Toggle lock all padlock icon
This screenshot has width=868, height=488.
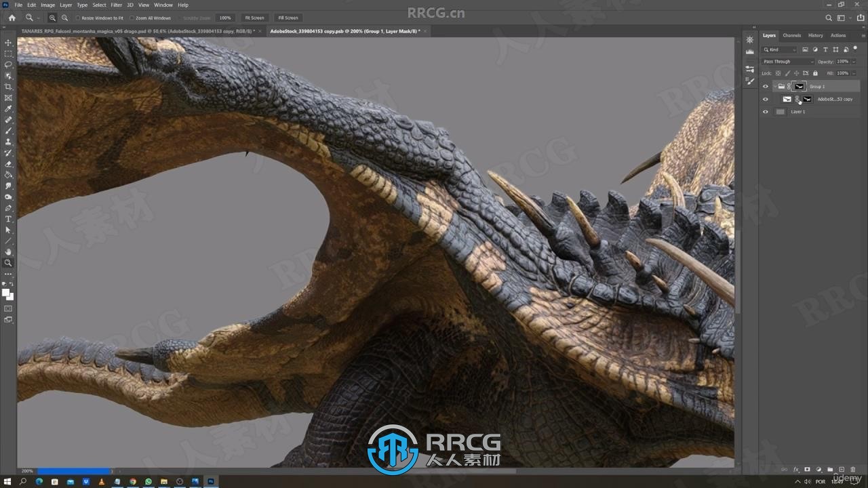coord(815,73)
